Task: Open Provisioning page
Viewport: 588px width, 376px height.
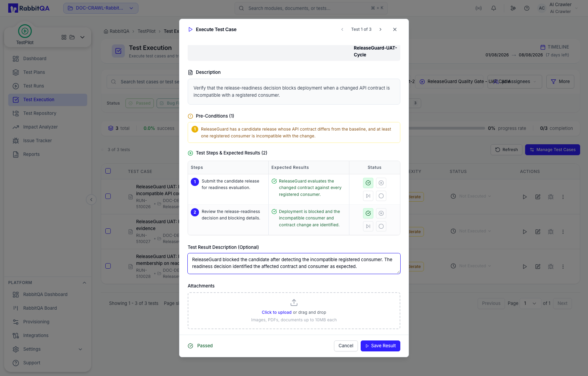Action: [x=48, y=322]
